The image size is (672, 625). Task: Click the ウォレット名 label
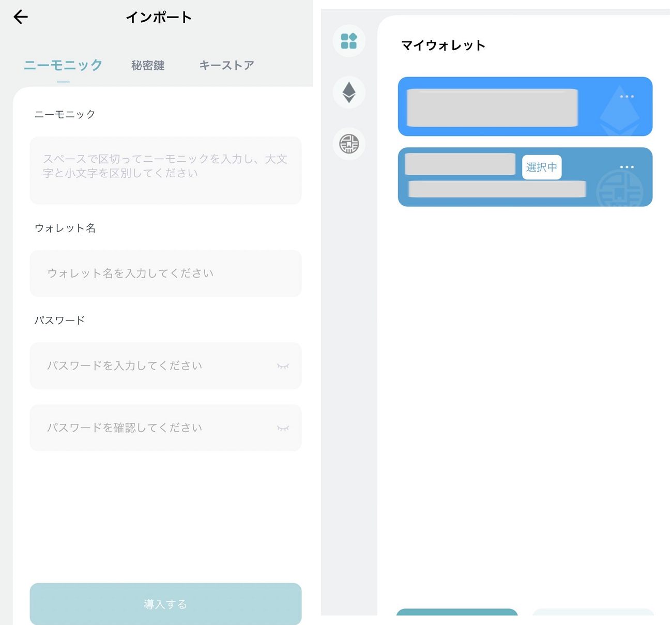pyautogui.click(x=65, y=228)
